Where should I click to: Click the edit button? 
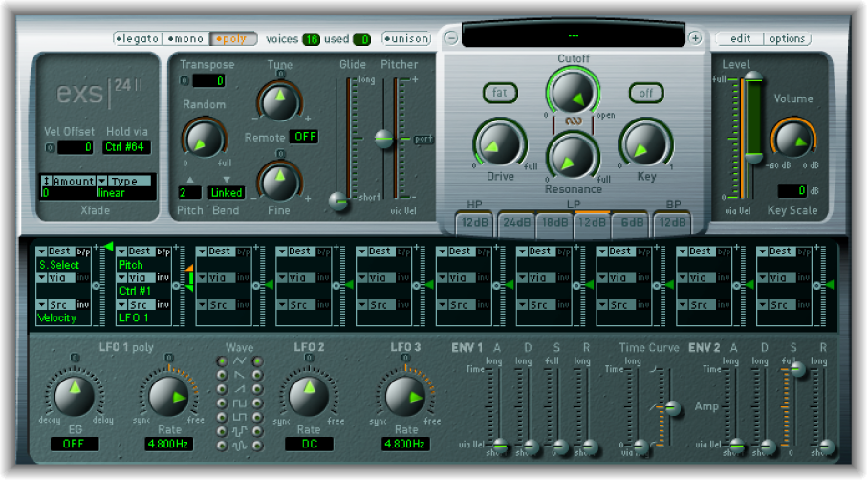click(740, 39)
